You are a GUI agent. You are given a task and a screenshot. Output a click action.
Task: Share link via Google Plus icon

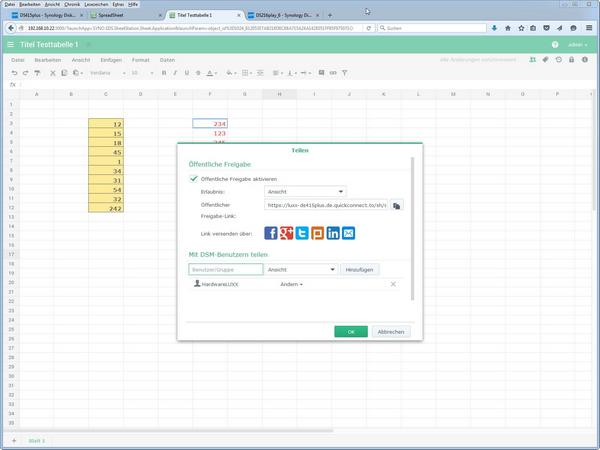286,233
